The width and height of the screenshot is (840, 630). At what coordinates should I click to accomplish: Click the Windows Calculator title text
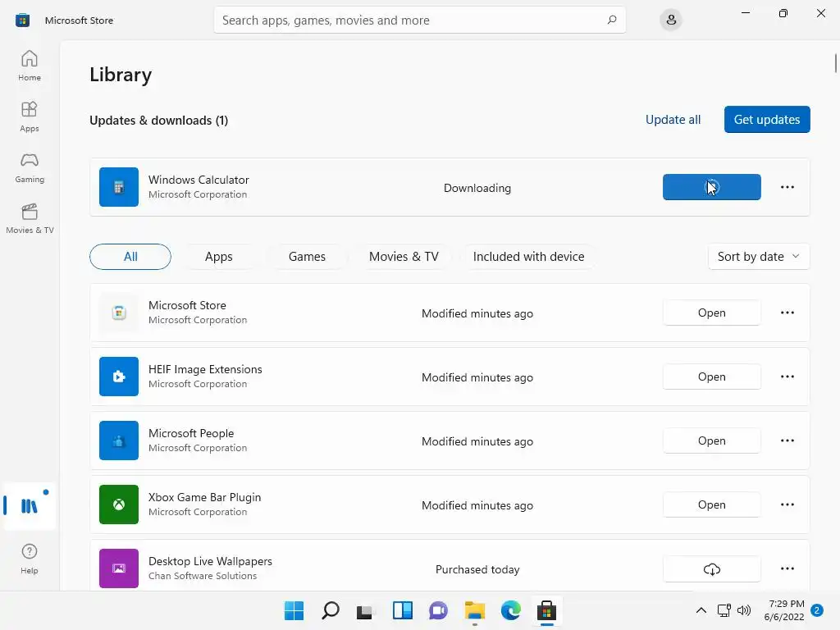(x=199, y=180)
